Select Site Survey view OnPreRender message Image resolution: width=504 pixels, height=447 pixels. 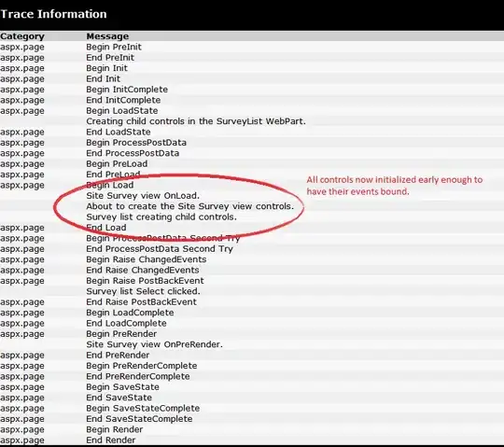[154, 344]
